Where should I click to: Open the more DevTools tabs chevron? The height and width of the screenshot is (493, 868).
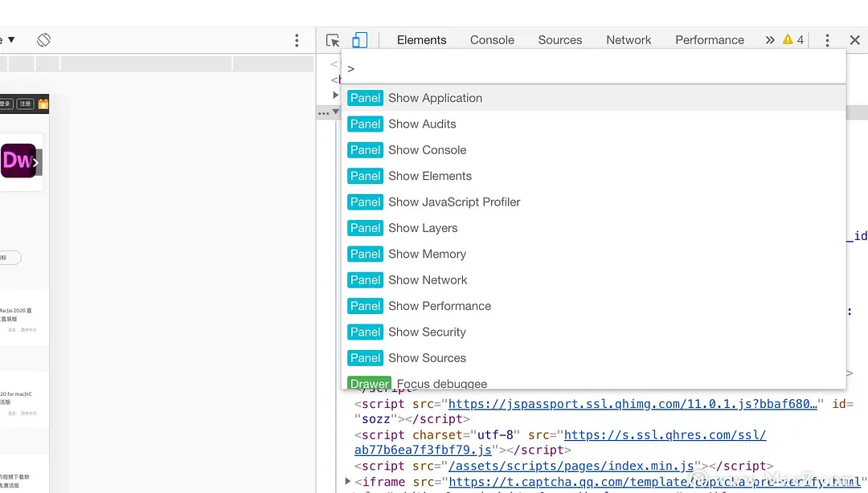pos(770,40)
